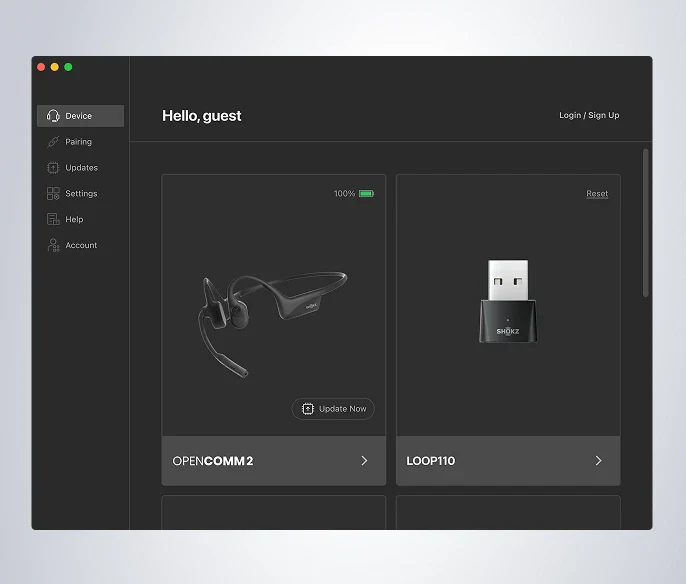Click the vertical scrollbar on device list

646,223
